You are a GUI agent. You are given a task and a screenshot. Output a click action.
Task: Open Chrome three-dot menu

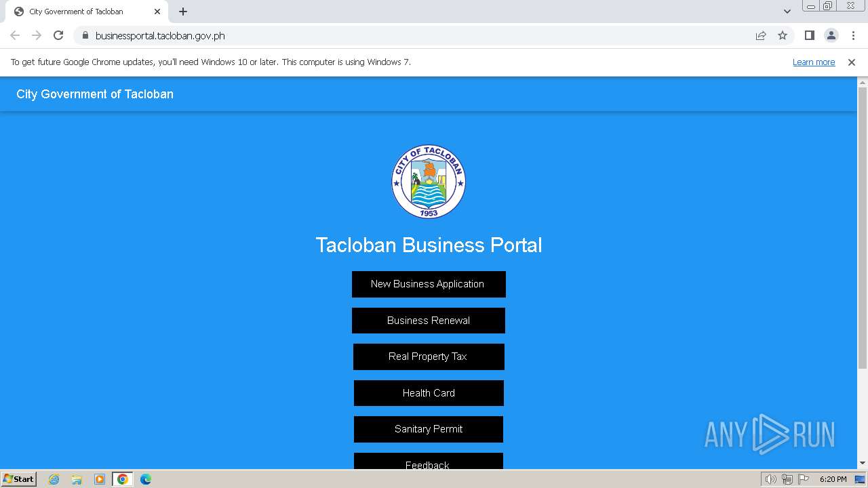click(x=853, y=35)
